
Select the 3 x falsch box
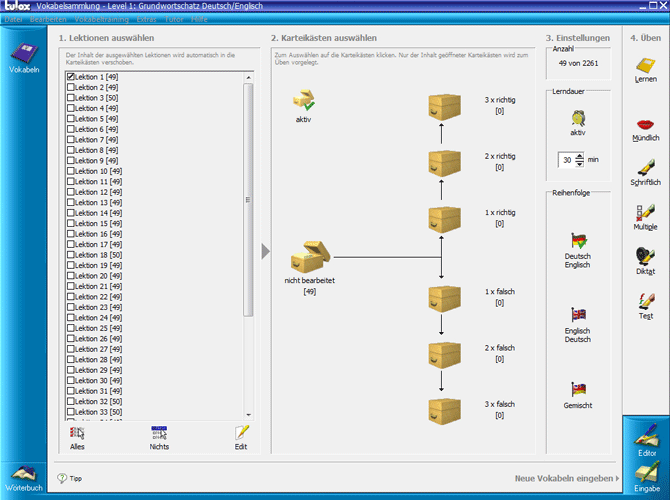(x=444, y=411)
